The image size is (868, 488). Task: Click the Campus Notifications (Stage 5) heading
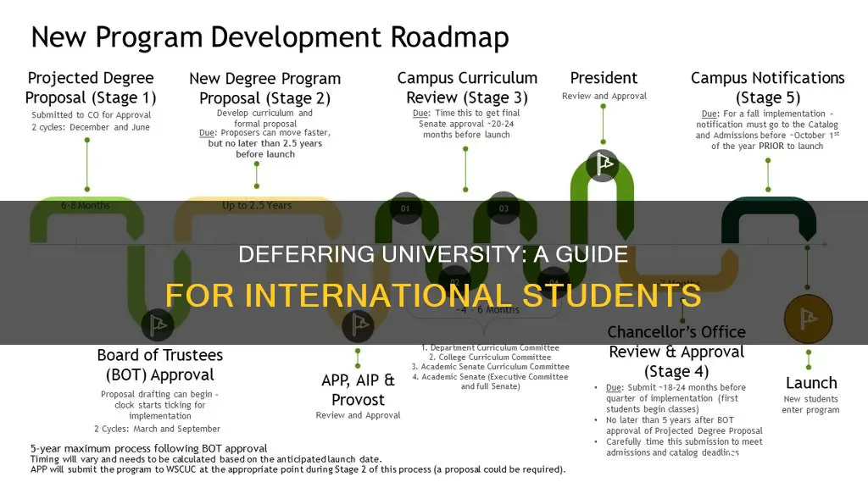768,88
